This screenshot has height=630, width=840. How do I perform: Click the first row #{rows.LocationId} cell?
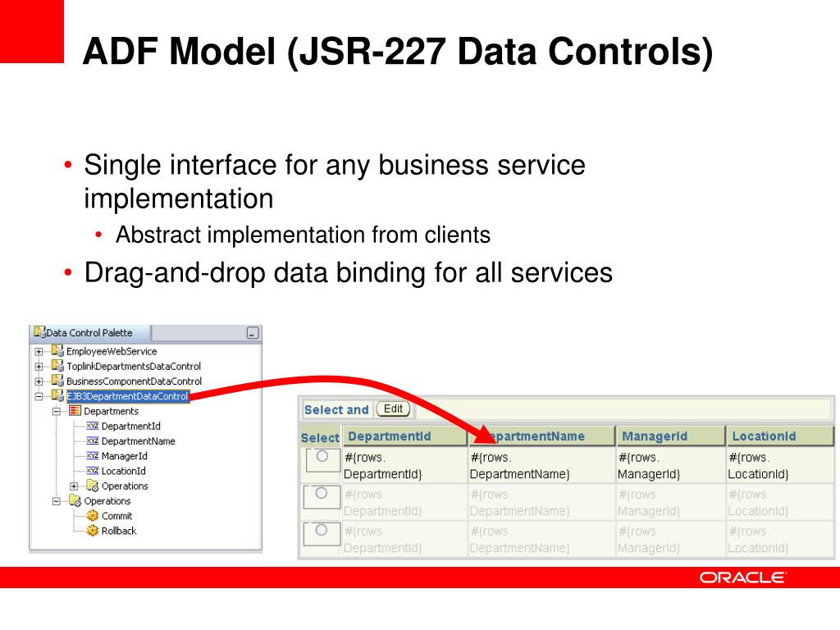coord(780,466)
